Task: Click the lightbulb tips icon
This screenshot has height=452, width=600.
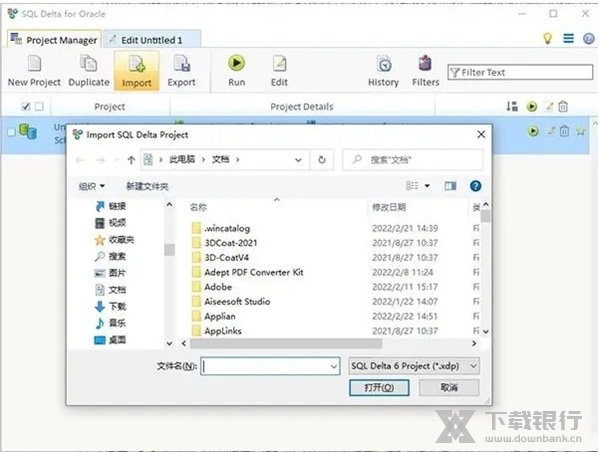Action: (548, 39)
